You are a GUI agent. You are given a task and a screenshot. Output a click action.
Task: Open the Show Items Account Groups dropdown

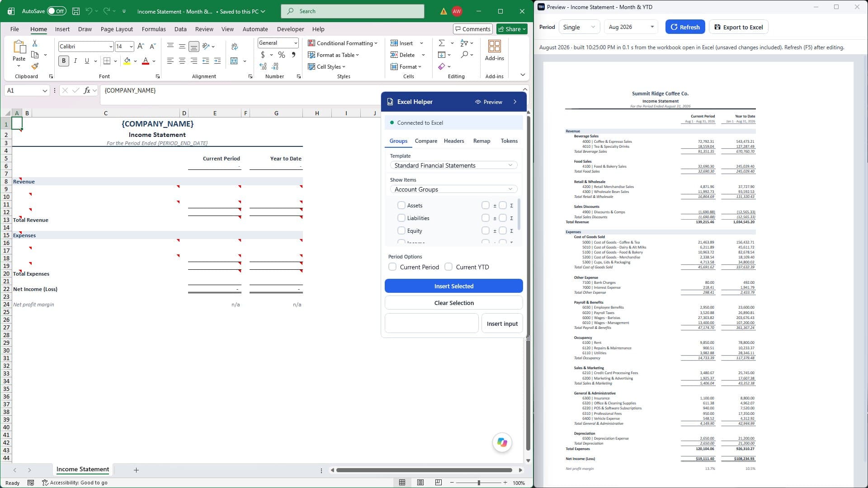click(x=453, y=189)
